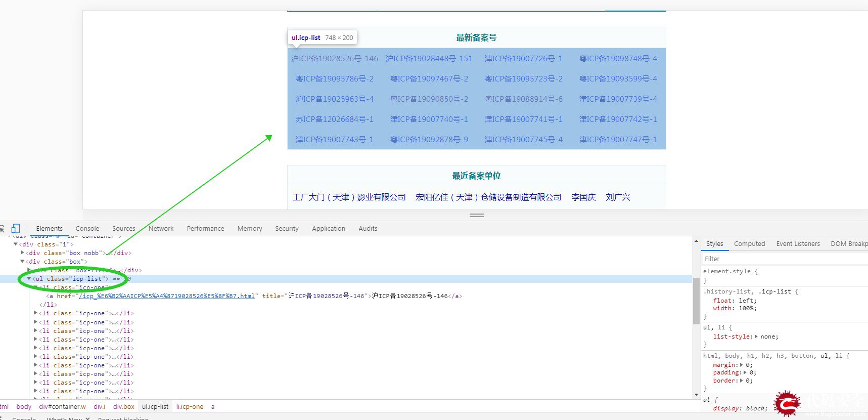Toggle the device toolbar icon
Viewport: 868px width, 420px height.
[16, 228]
